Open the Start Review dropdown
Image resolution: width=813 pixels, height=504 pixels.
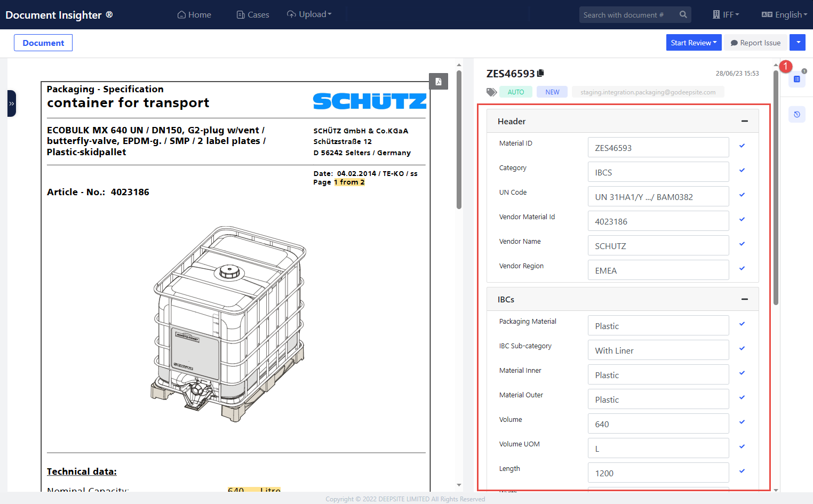(694, 43)
